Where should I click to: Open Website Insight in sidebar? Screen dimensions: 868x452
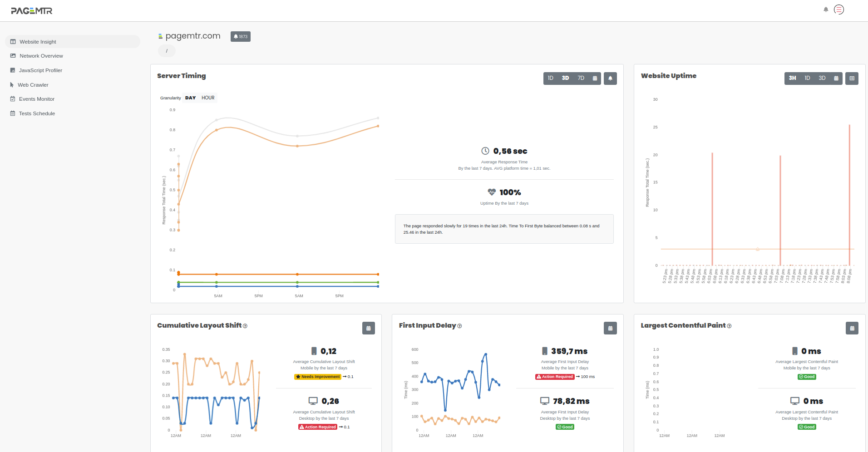click(x=73, y=42)
